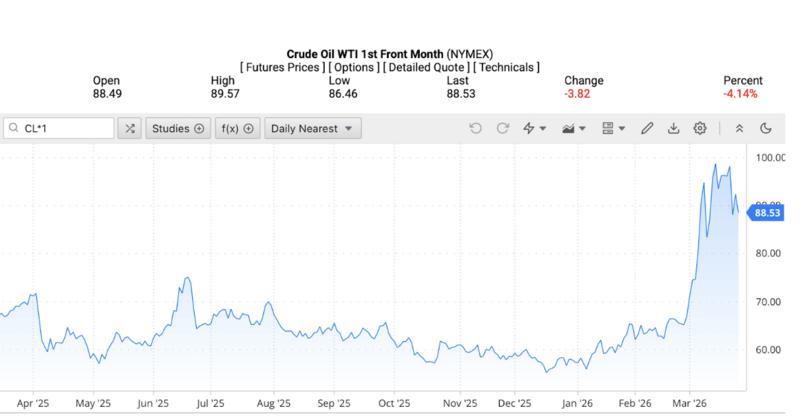Open chart settings gear icon
The width and height of the screenshot is (800, 416).
click(x=700, y=128)
